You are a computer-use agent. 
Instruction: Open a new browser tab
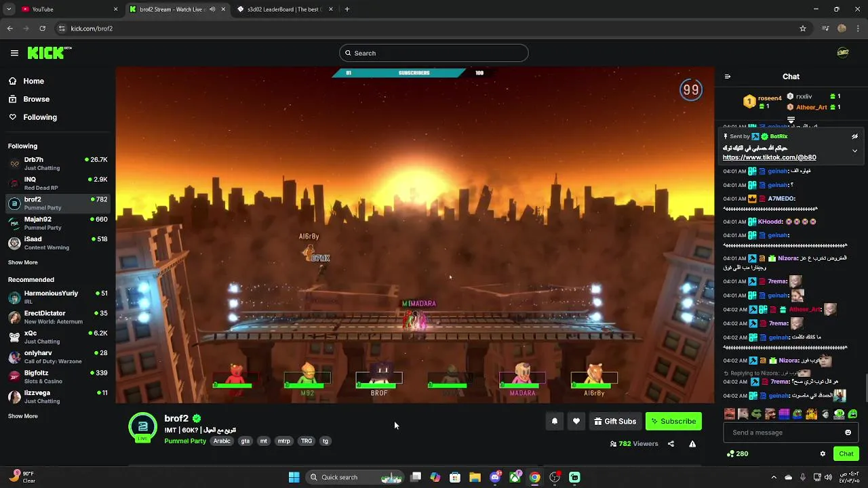[347, 9]
